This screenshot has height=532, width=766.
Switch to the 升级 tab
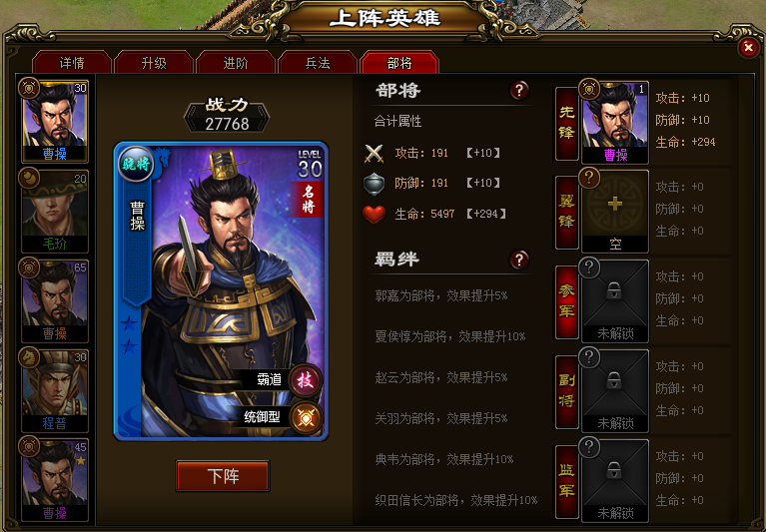click(x=154, y=63)
